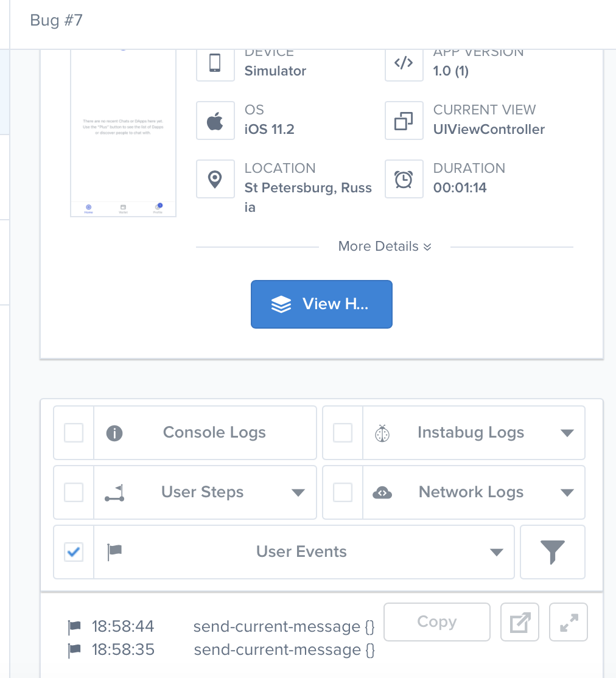Image resolution: width=616 pixels, height=678 pixels.
Task: Enable the Network Logs checkbox
Action: click(343, 492)
